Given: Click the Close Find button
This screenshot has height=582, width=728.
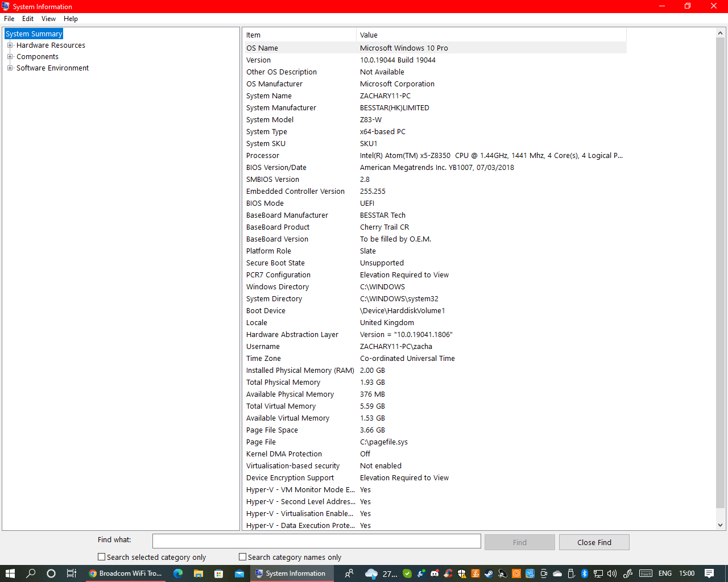Looking at the screenshot, I should coord(594,542).
